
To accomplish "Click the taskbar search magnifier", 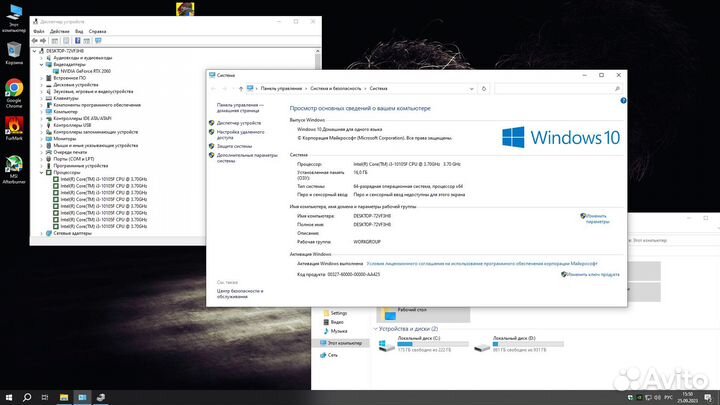I will pyautogui.click(x=27, y=397).
